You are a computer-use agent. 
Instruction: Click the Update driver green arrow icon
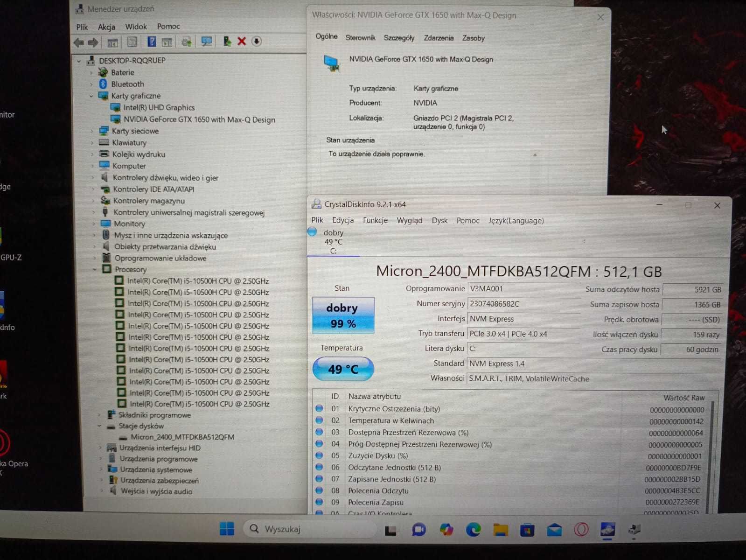[x=227, y=41]
